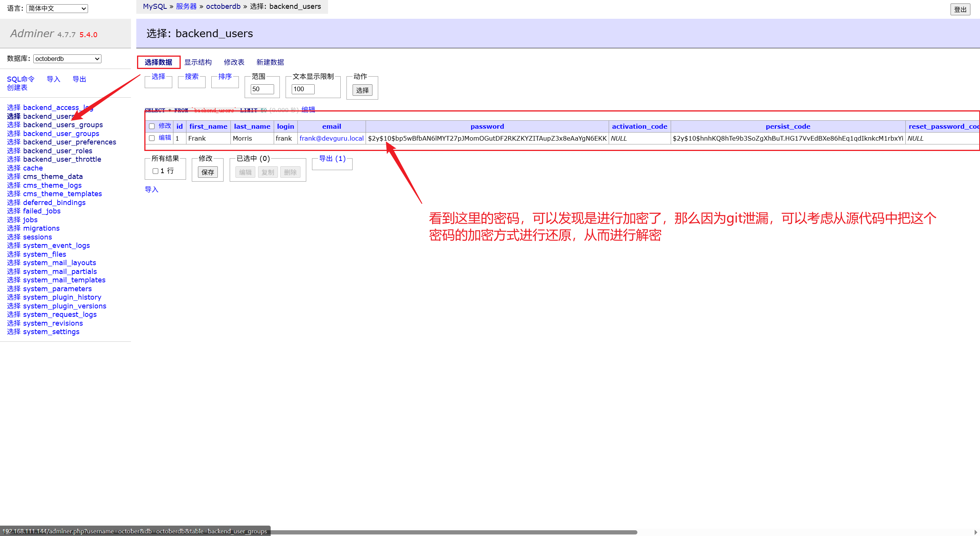Select backend_user_roles table in sidebar

[57, 151]
